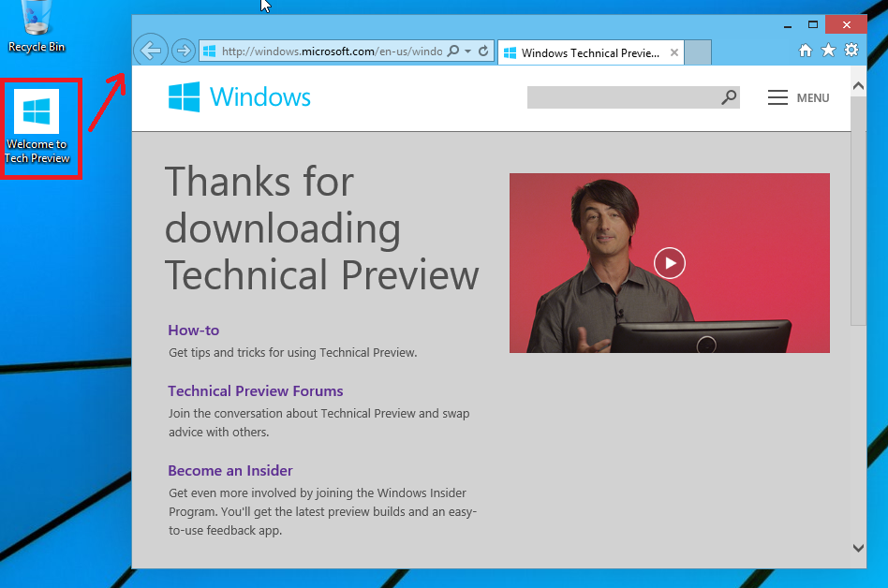Open the MENU hamburger button
The width and height of the screenshot is (888, 588).
(798, 98)
